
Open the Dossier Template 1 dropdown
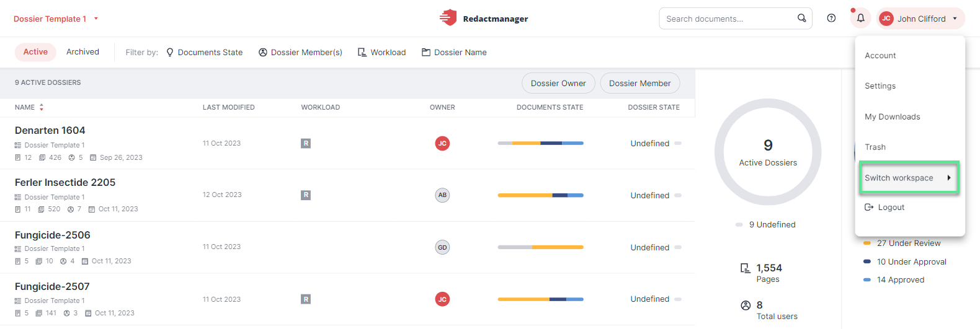pos(56,19)
